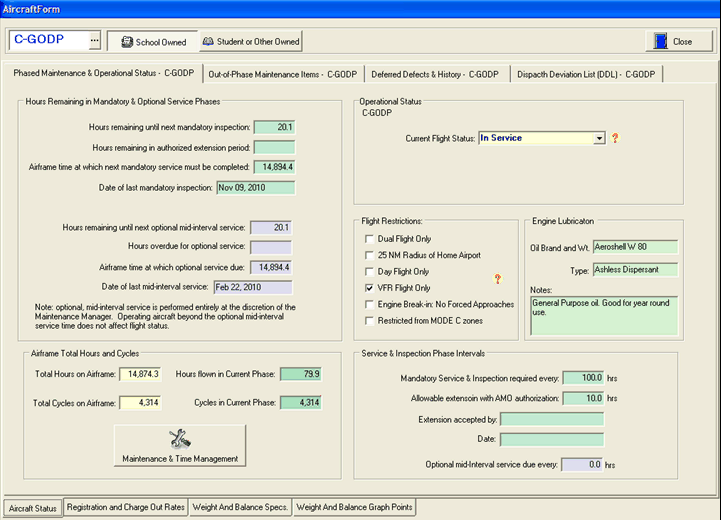Enable the Dual Flight Only checkbox

click(x=370, y=239)
